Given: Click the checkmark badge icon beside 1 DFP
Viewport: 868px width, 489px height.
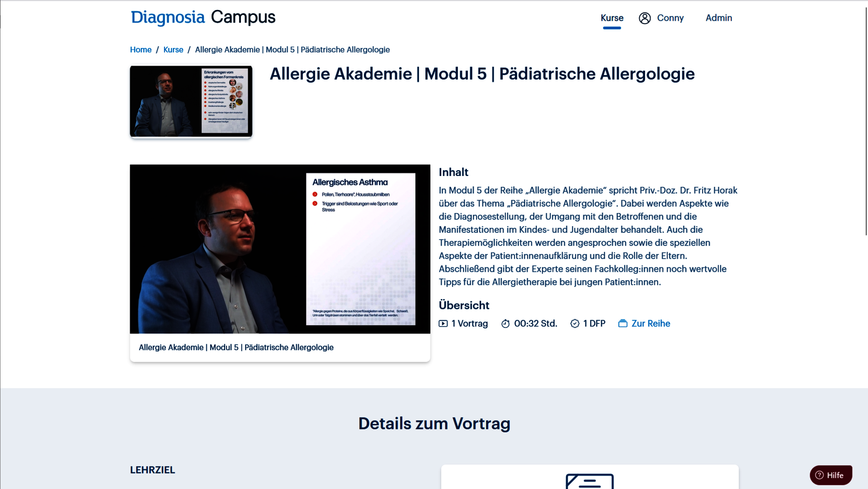Looking at the screenshot, I should pyautogui.click(x=575, y=323).
